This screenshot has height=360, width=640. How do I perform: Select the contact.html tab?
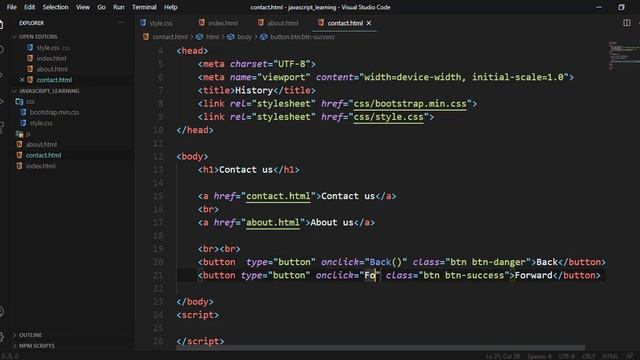(x=345, y=23)
